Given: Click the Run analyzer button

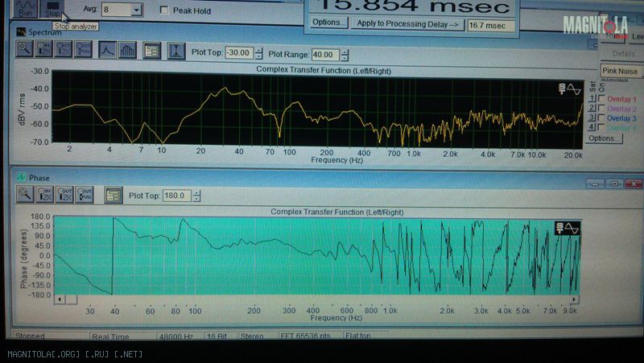Looking at the screenshot, I should pyautogui.click(x=26, y=9).
